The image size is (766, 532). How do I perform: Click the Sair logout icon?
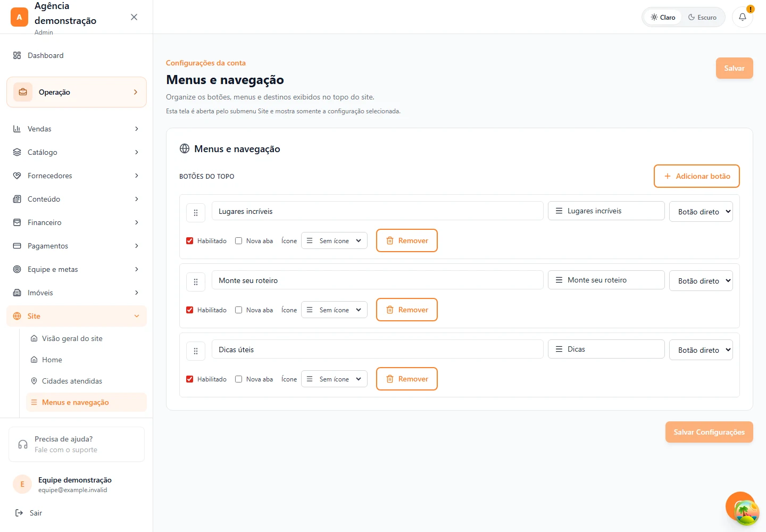[x=19, y=513]
